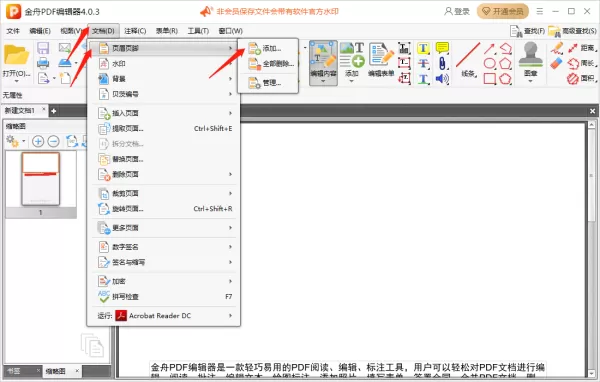
Task: Add a new tab with plus button
Action: (54, 111)
